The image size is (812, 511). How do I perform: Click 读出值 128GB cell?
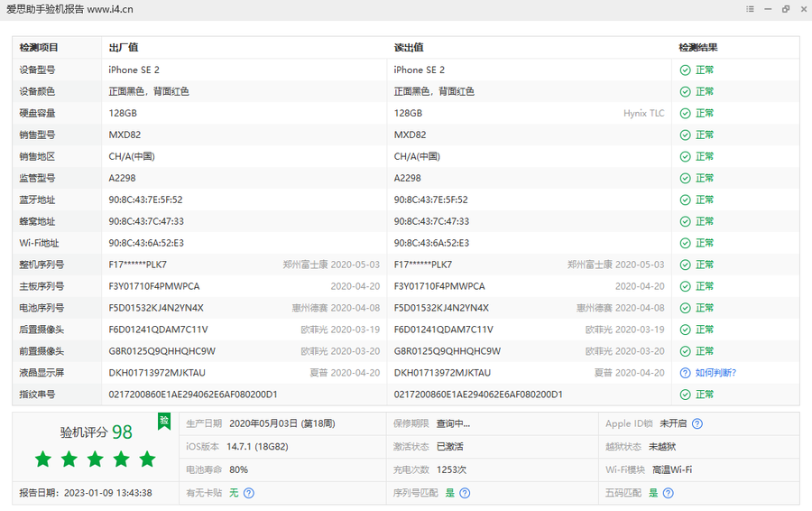(408, 113)
